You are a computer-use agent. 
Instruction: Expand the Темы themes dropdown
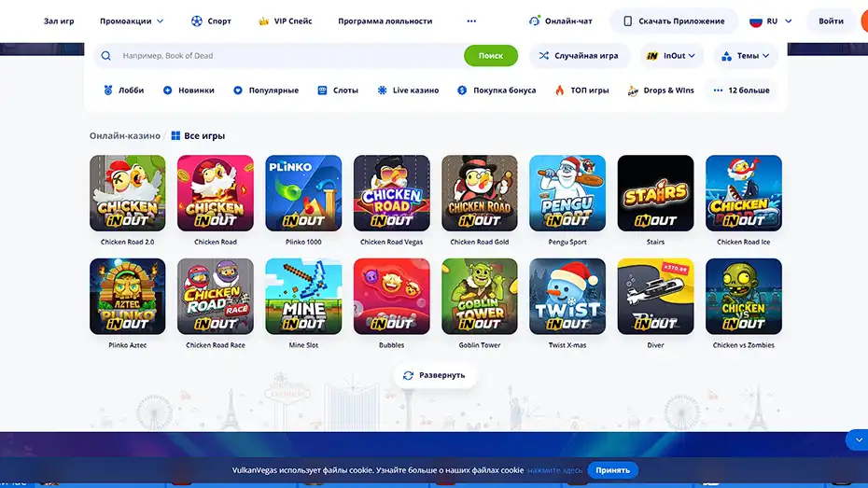pyautogui.click(x=746, y=56)
